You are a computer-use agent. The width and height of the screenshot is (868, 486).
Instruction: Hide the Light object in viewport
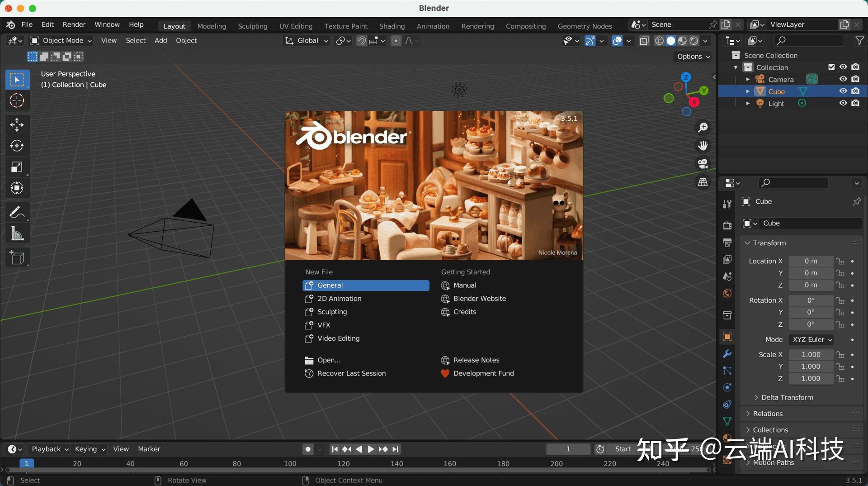pyautogui.click(x=843, y=103)
